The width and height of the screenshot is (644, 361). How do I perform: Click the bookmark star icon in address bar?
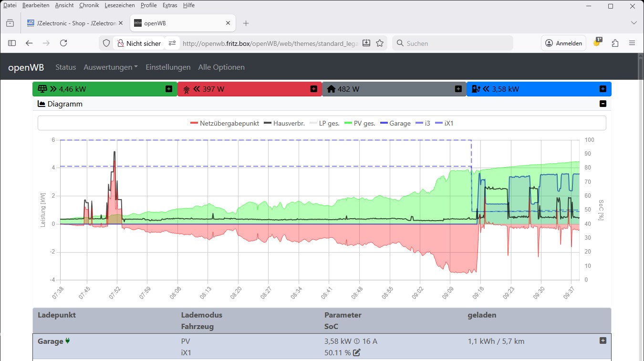pos(380,43)
